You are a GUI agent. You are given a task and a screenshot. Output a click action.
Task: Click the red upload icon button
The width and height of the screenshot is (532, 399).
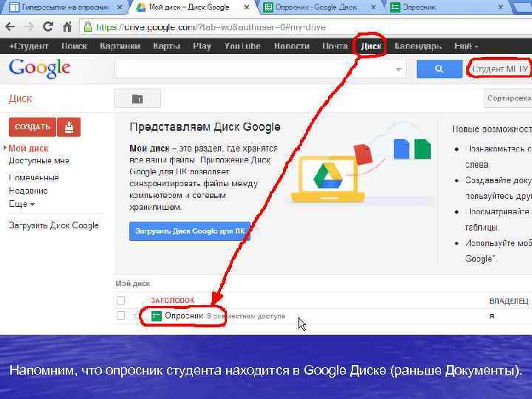coord(69,127)
